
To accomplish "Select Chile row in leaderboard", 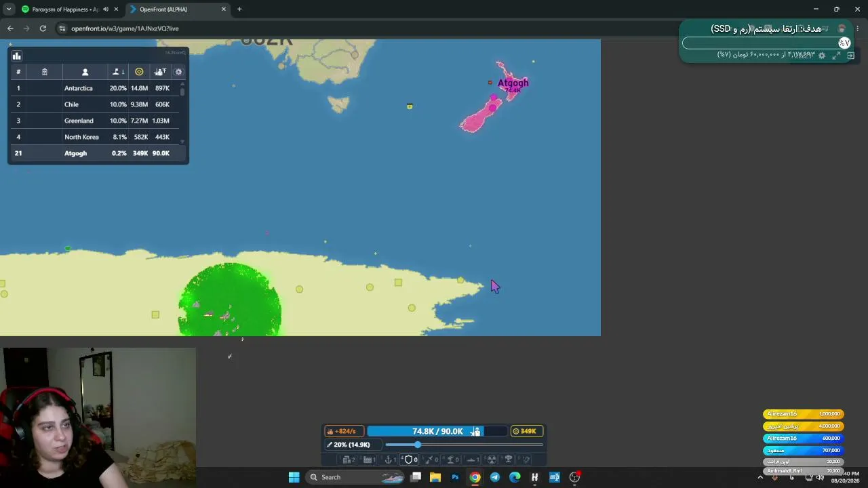I will point(95,104).
